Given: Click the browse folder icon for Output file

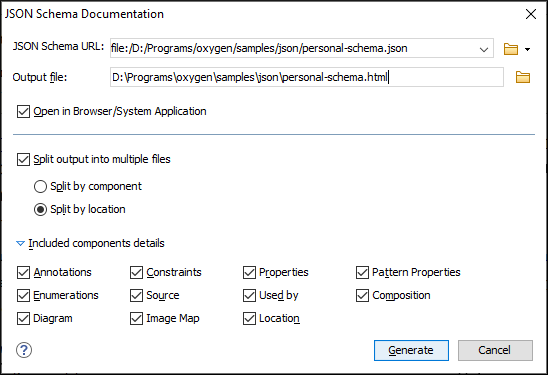Looking at the screenshot, I should coord(523,77).
